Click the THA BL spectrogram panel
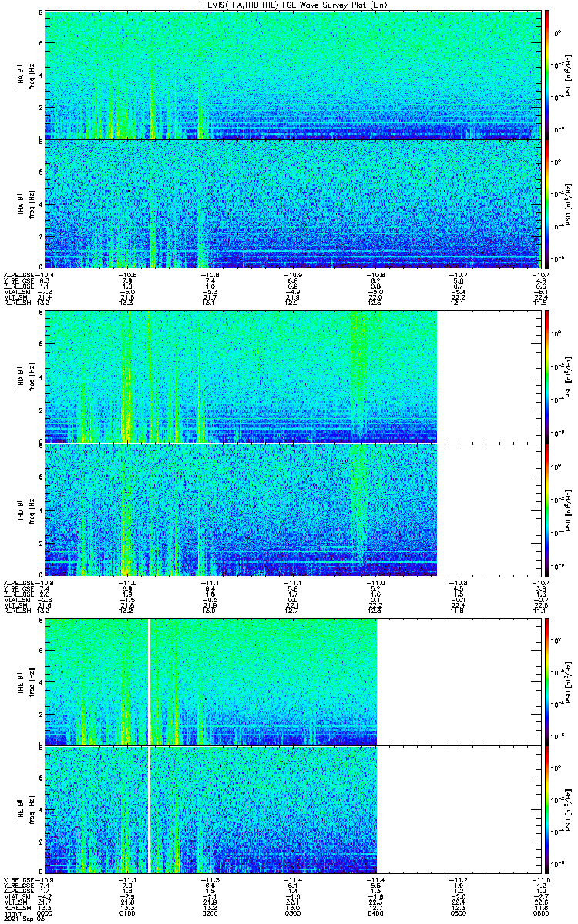Image resolution: width=578 pixels, height=924 pixels. click(291, 75)
